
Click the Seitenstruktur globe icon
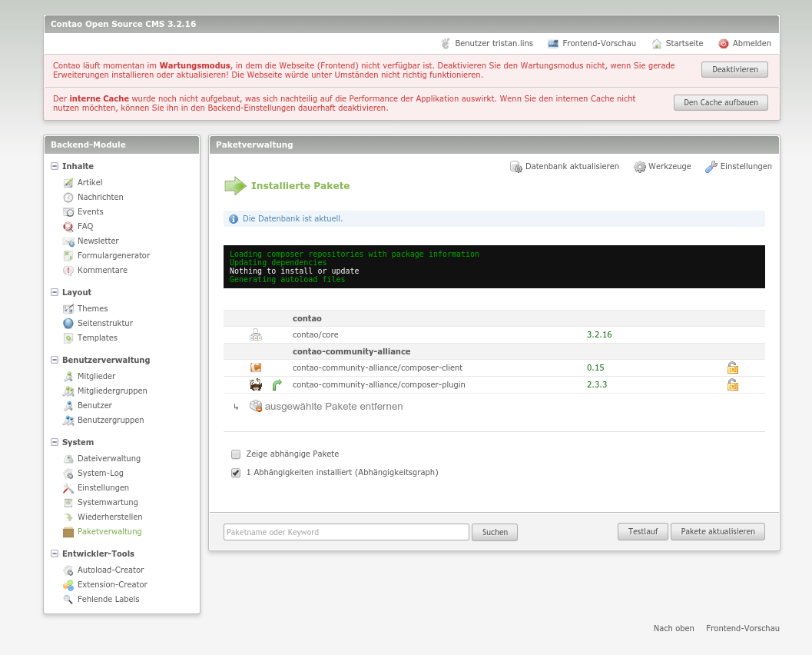[x=68, y=324]
